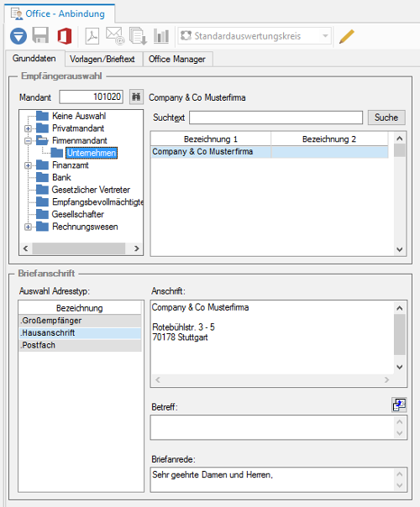Click the Anschrift horizontal scroll left arrow
Screen dimensions: 420x507
[x=158, y=380]
